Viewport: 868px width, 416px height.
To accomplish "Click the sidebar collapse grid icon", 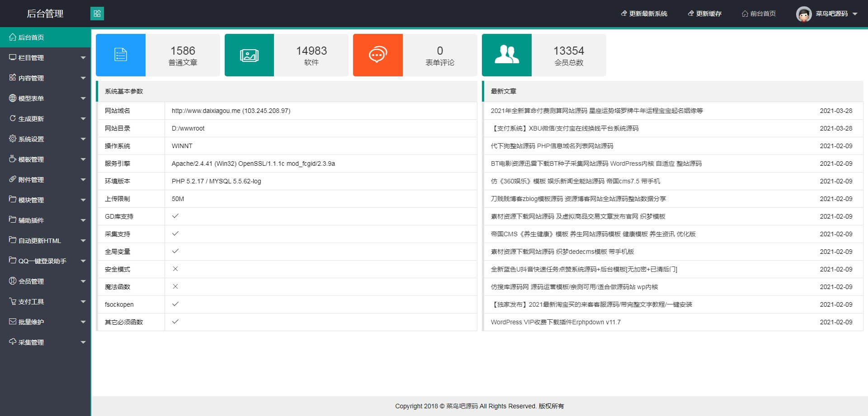I will tap(97, 14).
